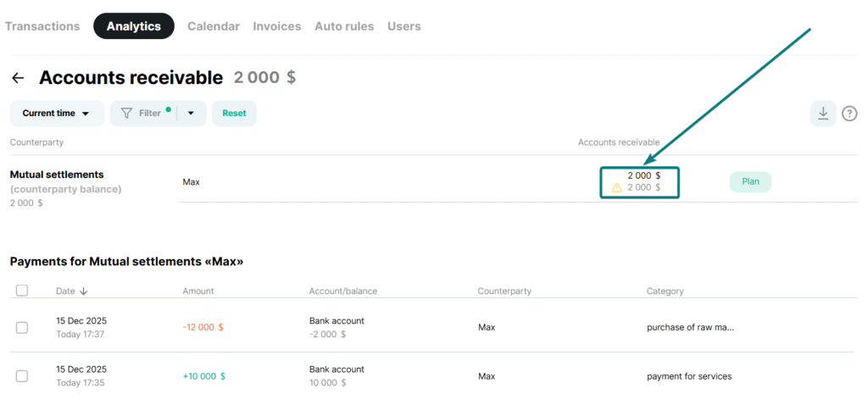Select the Max counterparty row

coord(192,182)
